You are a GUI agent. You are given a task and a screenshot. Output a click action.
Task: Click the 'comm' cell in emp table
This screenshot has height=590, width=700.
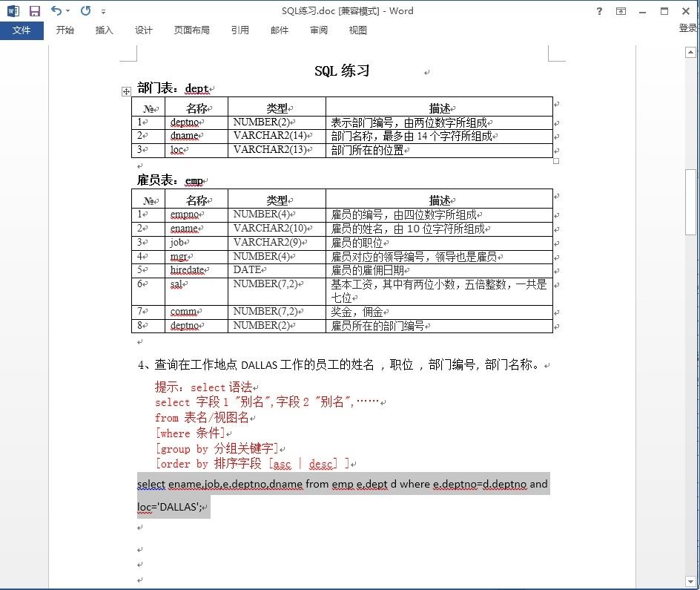[197, 312]
